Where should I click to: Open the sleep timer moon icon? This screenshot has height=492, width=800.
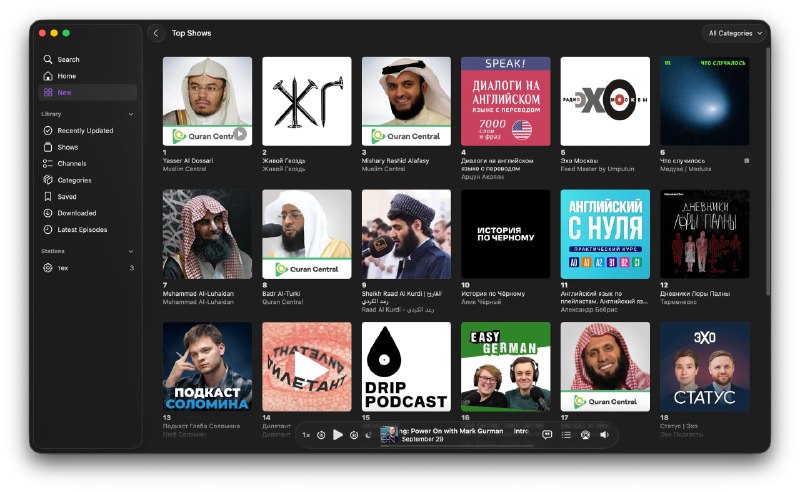coord(368,435)
